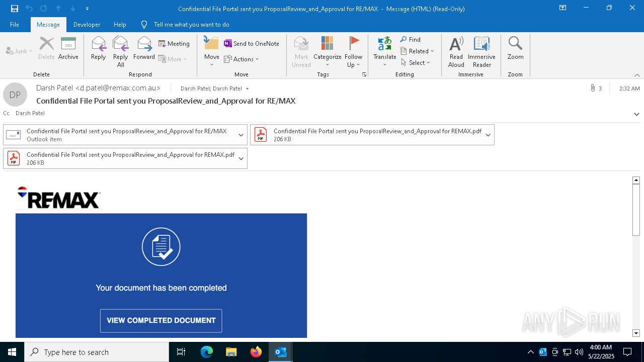Send the message to OneNote

[x=252, y=44]
